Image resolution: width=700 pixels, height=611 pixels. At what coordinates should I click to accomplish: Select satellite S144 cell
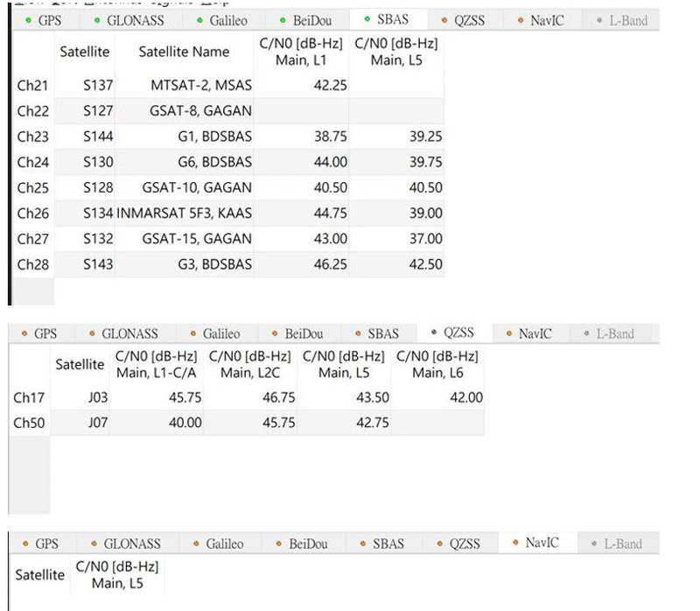pyautogui.click(x=85, y=137)
